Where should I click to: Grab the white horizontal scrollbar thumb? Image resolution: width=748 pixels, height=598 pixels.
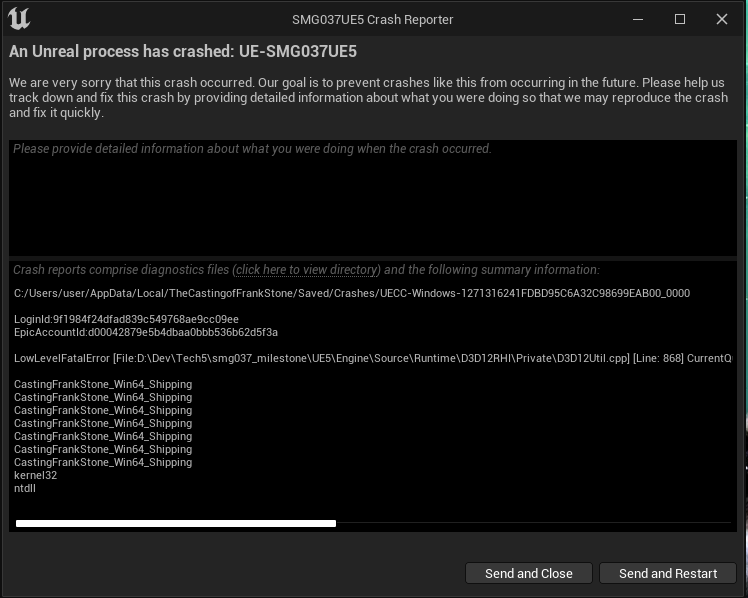(176, 523)
